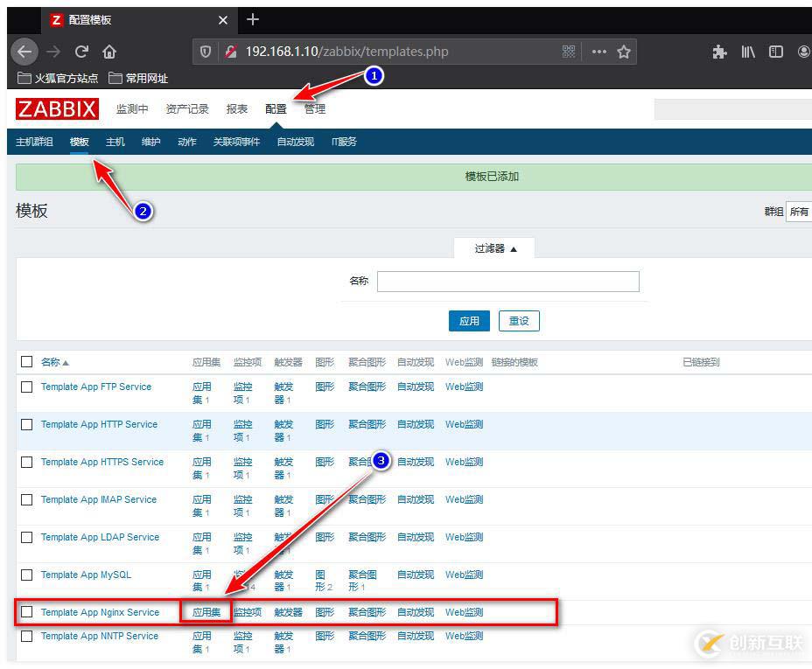Screen dimensions: 812x669
Task: Open the Firefox account avatar icon
Action: click(804, 52)
